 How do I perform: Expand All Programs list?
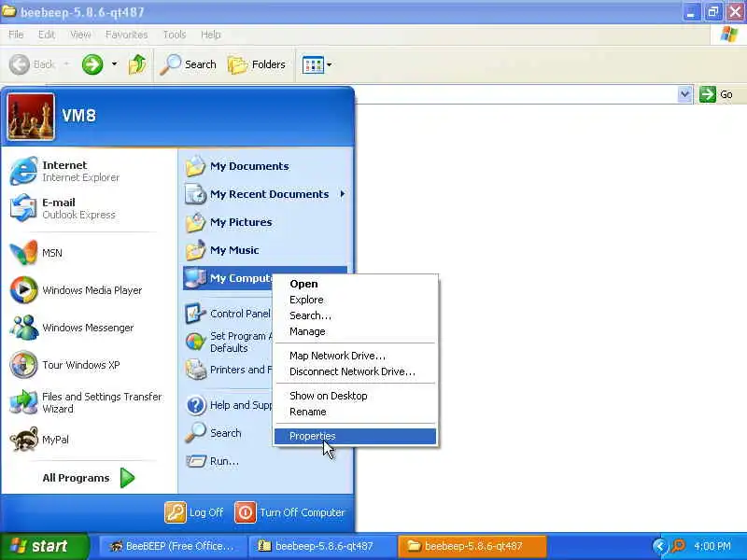point(89,478)
